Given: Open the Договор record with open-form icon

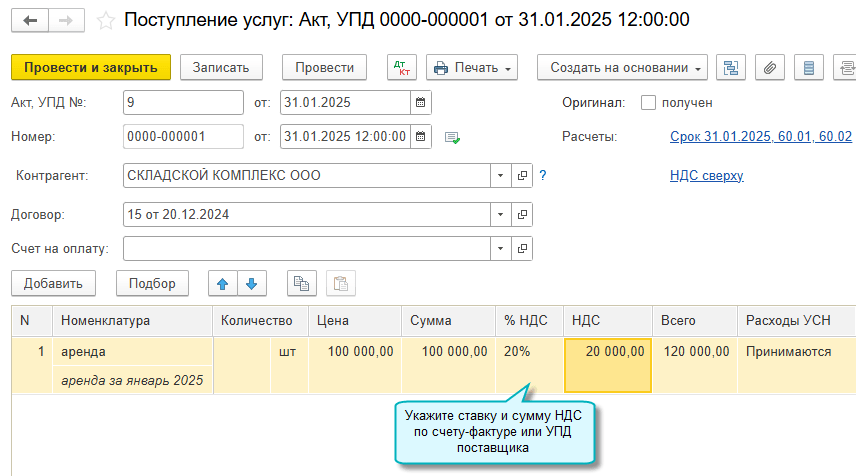Looking at the screenshot, I should [x=522, y=215].
